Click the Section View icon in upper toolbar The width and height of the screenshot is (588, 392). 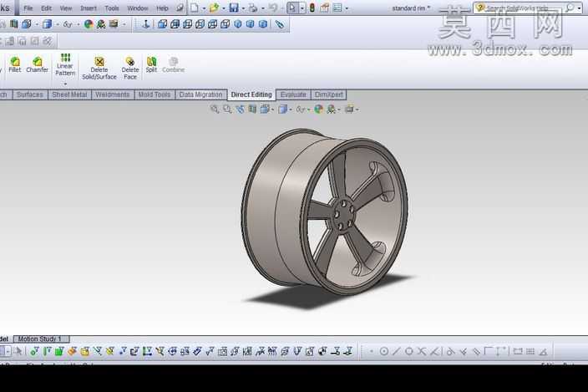(x=14, y=24)
